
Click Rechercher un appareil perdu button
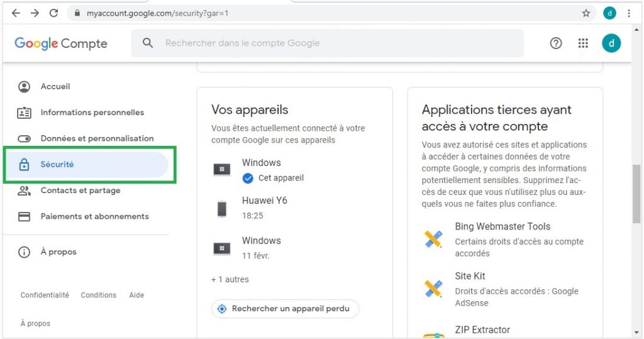(285, 309)
